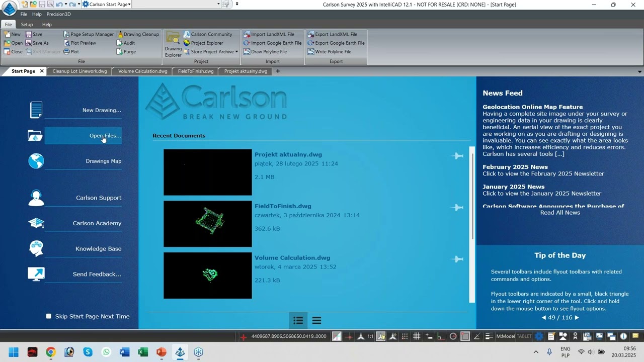
Task: Select Import Google Earth File
Action: tap(272, 43)
